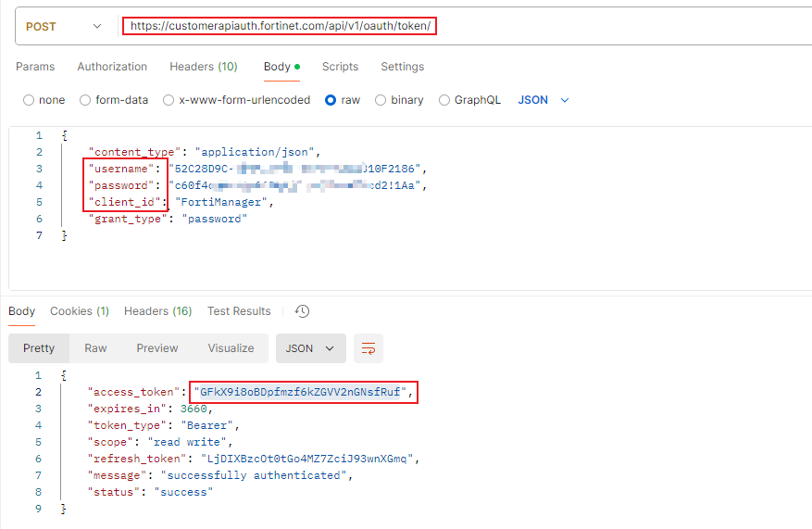
Task: Click the "successfully authenticated" message value
Action: click(x=254, y=475)
